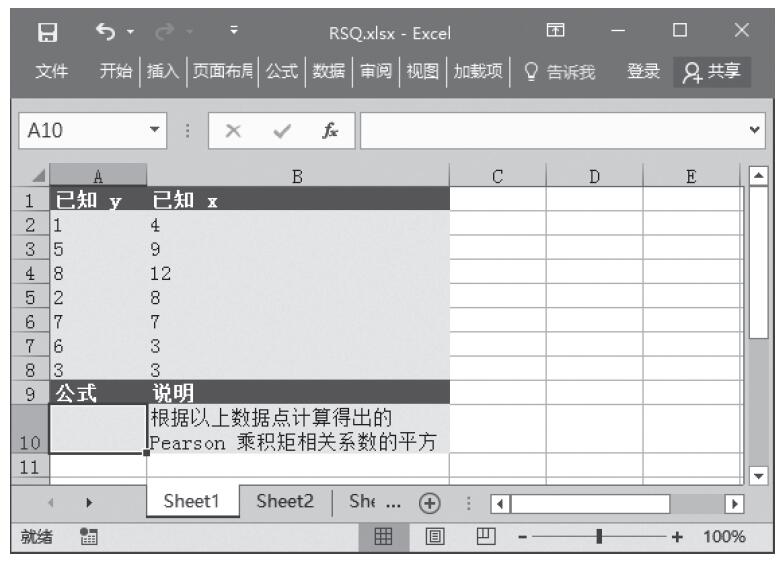Click the Insert Function fx icon
Screen dimensions: 781x561
(x=329, y=131)
